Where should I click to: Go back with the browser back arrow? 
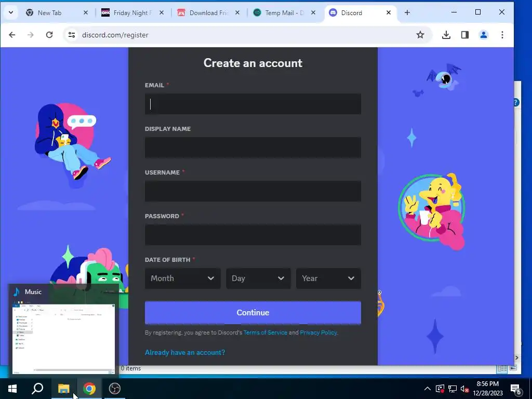12,35
